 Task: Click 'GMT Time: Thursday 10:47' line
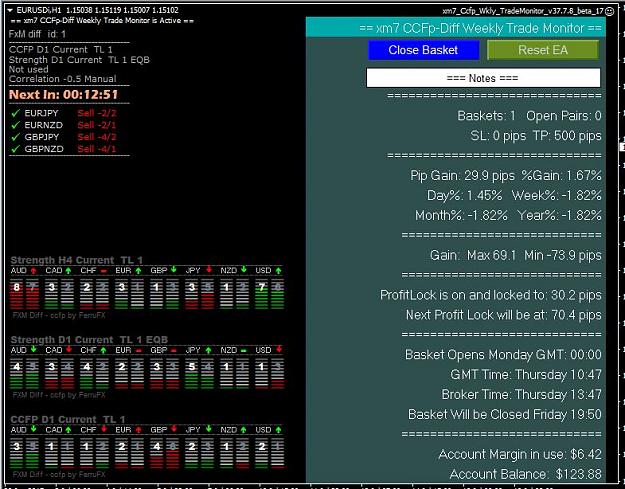(x=526, y=375)
